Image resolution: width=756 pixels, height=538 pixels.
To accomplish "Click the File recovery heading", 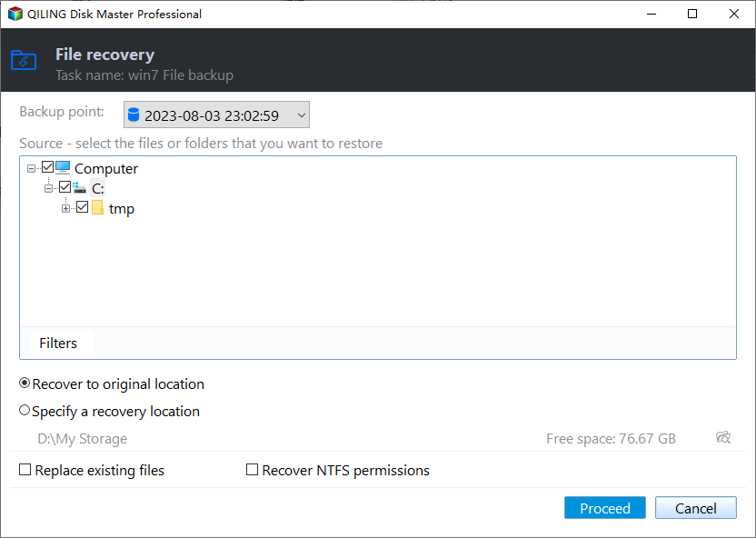I will click(105, 55).
